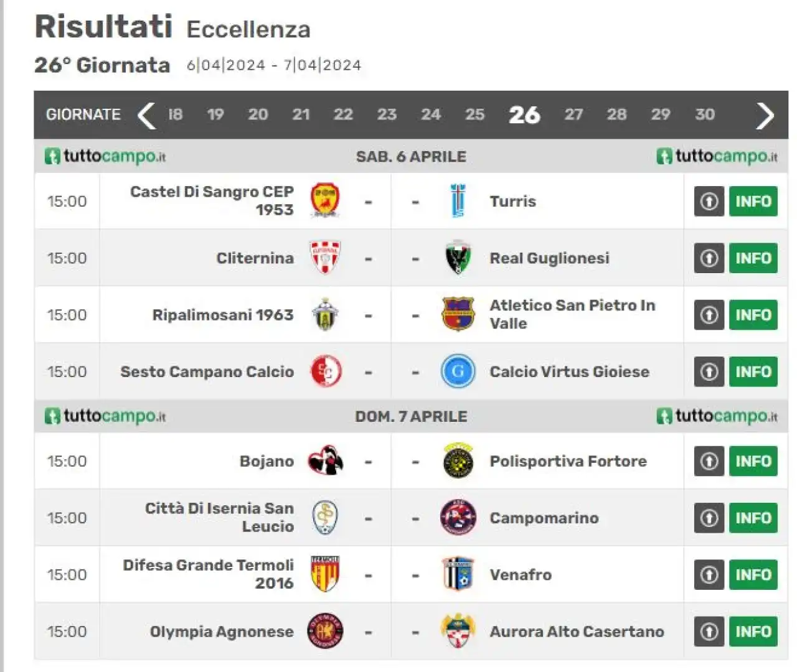
Task: Open INFO for Sesto Campano Calcio match
Action: (753, 371)
